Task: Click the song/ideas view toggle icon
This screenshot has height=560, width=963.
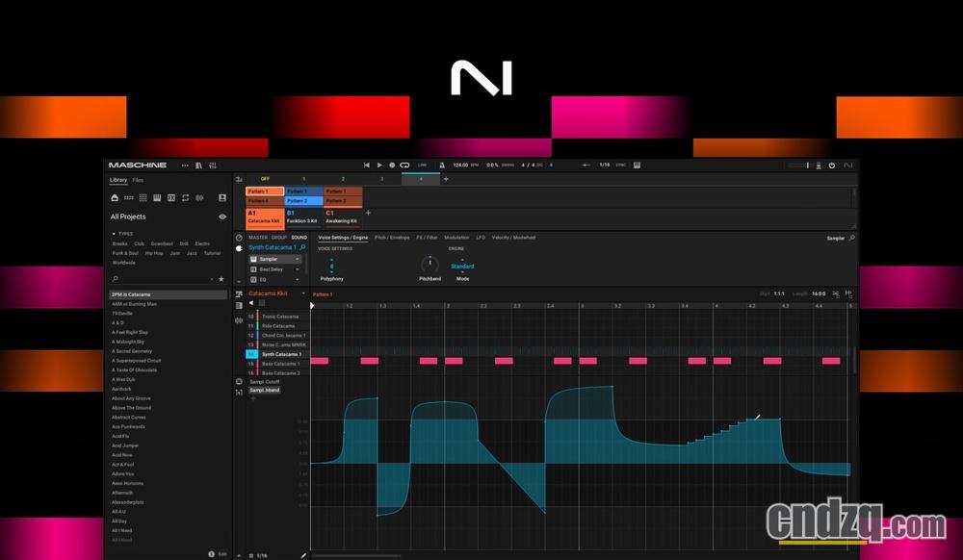Action: (239, 179)
